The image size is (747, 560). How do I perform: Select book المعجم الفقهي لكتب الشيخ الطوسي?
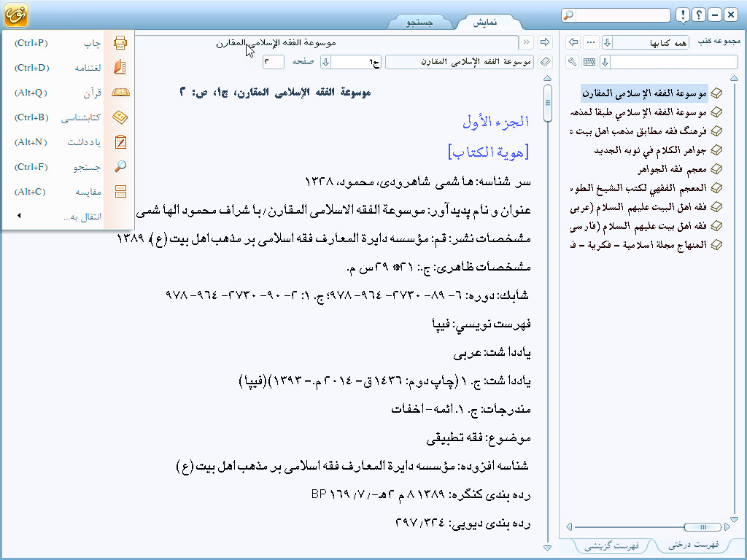pos(638,188)
